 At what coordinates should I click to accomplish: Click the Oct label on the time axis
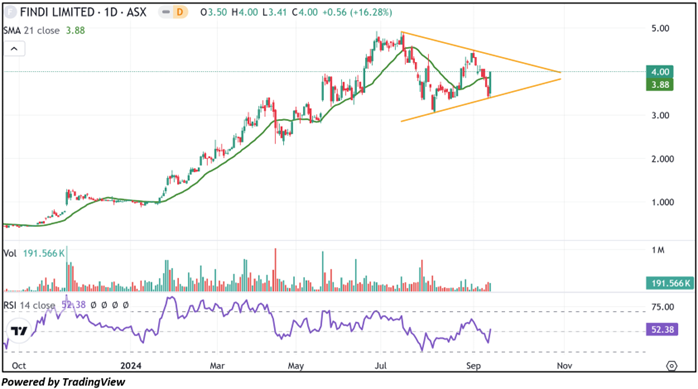19,366
